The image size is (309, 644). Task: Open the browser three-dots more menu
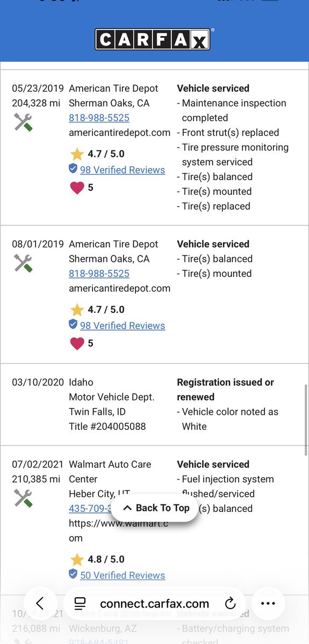click(x=268, y=603)
